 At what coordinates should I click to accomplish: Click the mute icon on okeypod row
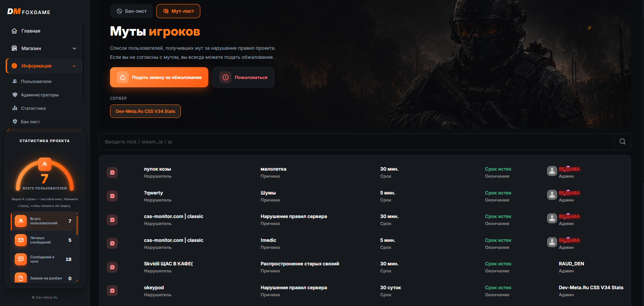(x=112, y=291)
